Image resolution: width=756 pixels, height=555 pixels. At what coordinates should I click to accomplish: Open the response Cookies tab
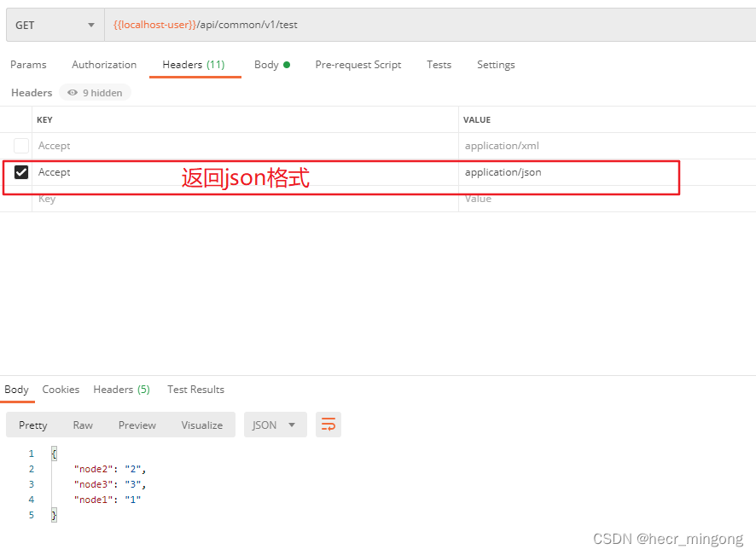coord(61,390)
